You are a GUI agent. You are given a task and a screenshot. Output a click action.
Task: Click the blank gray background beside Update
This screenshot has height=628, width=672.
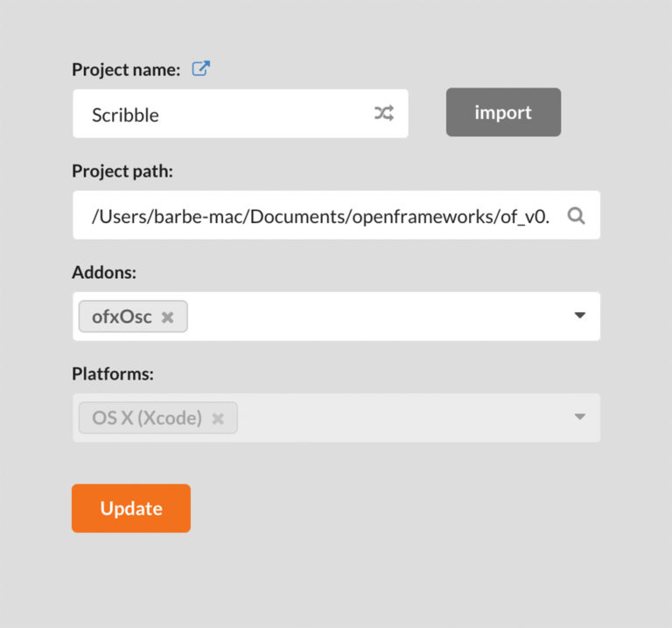pyautogui.click(x=386, y=508)
